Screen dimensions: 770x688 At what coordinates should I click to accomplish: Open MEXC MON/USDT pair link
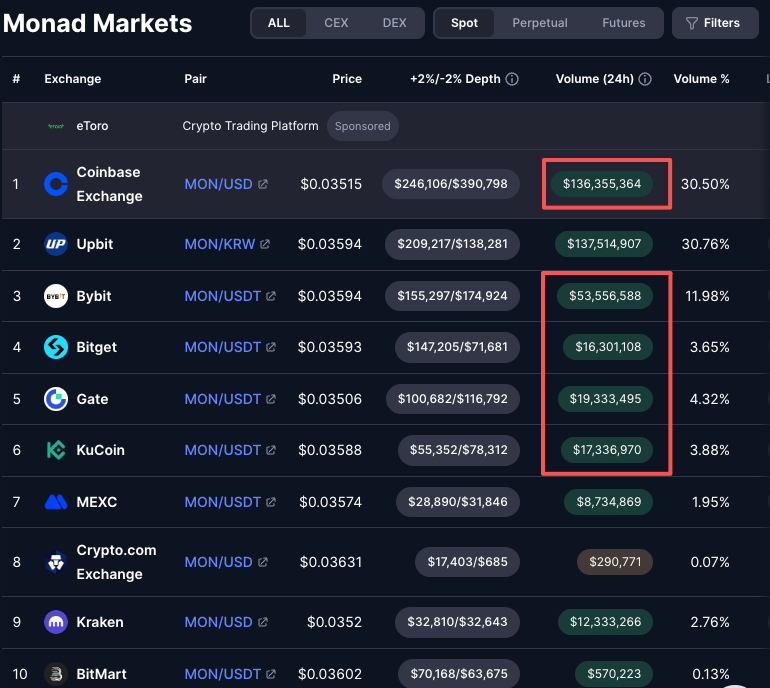click(222, 502)
